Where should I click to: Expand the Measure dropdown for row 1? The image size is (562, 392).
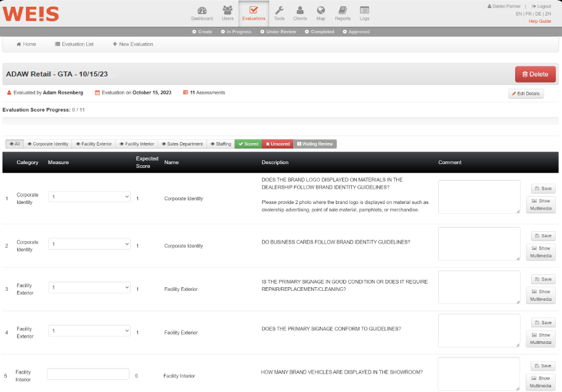(89, 197)
